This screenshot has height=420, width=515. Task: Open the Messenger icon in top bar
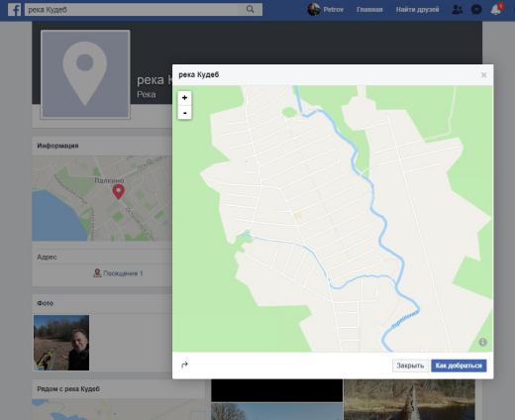pyautogui.click(x=476, y=10)
